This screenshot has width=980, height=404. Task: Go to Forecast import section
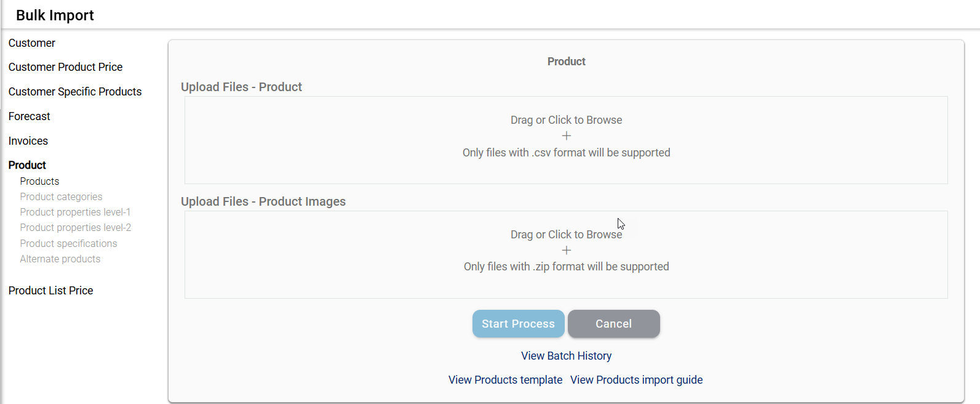pos(30,116)
